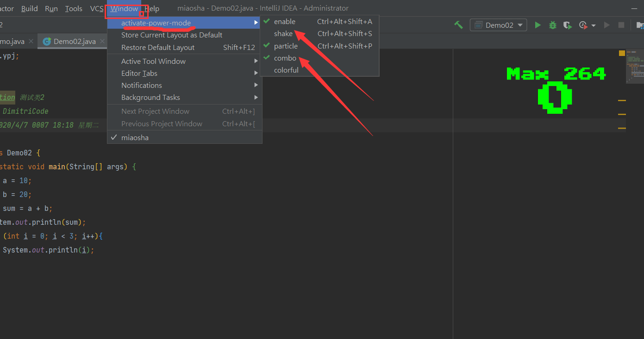
Task: Choose Restore Default Layout
Action: (185, 47)
